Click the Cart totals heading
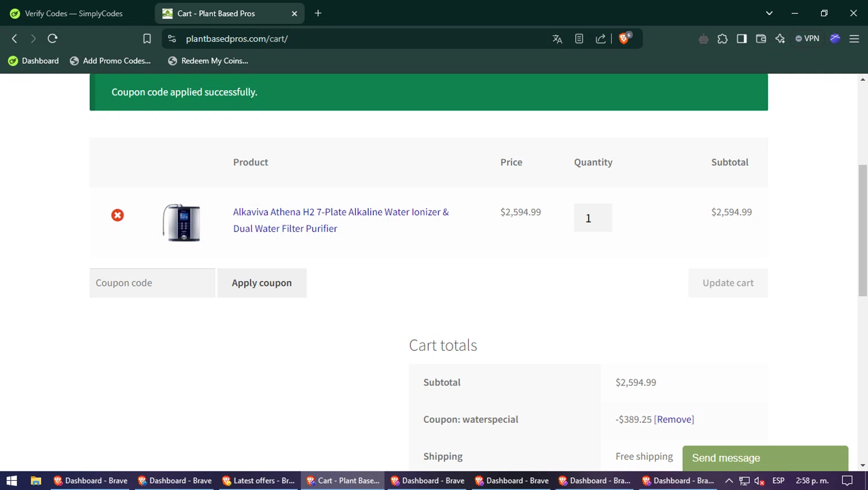The image size is (868, 490). tap(443, 345)
